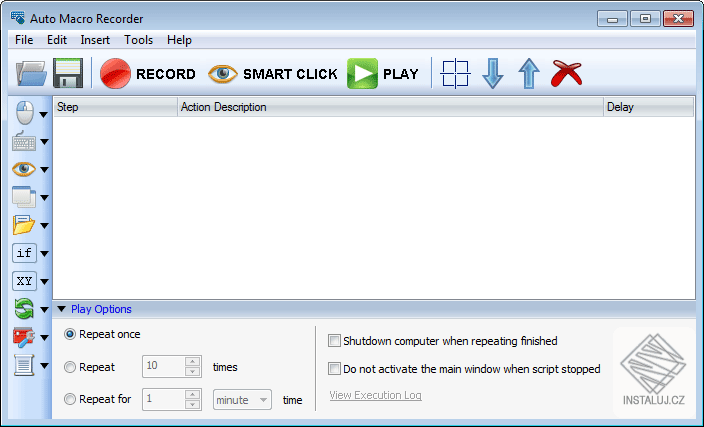
Task: Click the mouse action icon in sidebar
Action: 25,113
